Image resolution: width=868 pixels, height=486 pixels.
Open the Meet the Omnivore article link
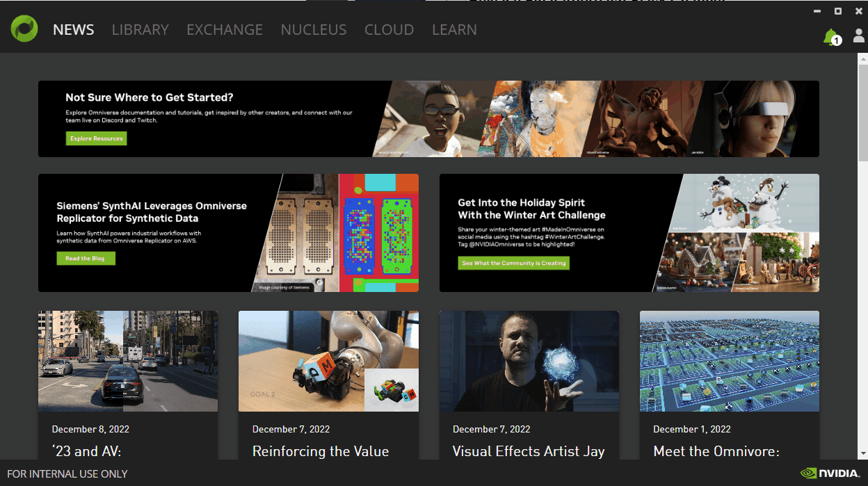coord(716,451)
